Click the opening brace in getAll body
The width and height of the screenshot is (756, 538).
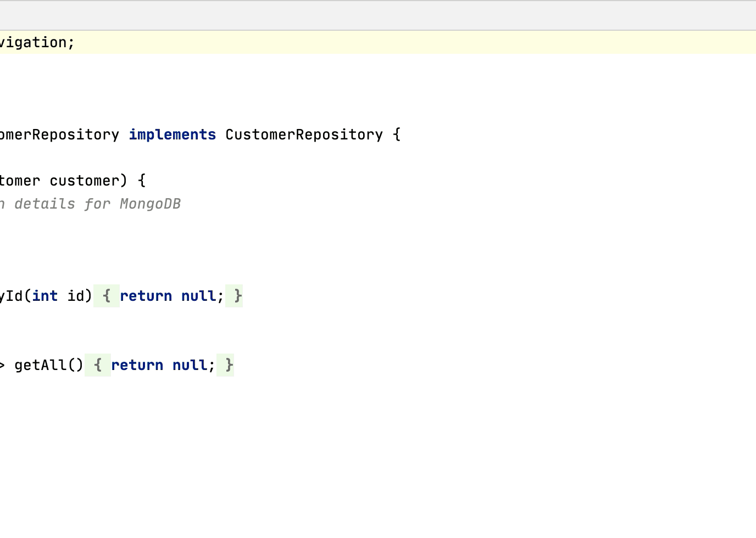point(98,365)
